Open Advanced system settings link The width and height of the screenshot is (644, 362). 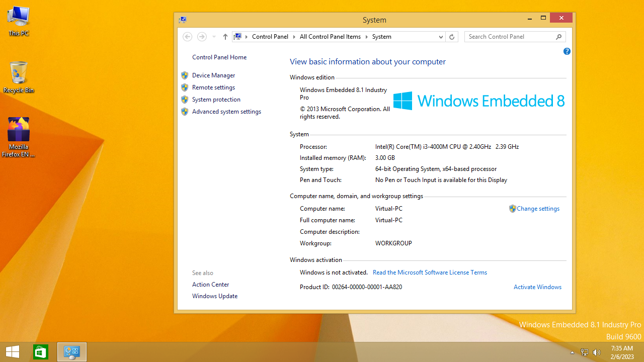[226, 112]
